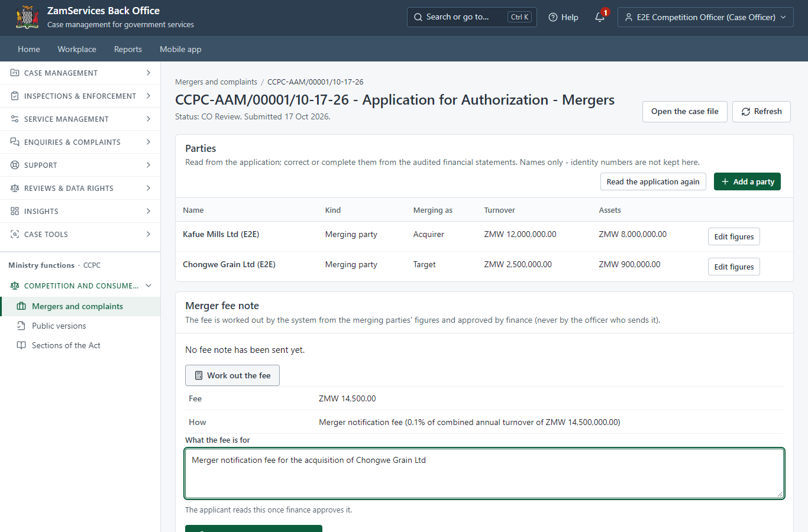The image size is (808, 532).
Task: Edit figures for Kafue Mills Ltd
Action: point(733,236)
